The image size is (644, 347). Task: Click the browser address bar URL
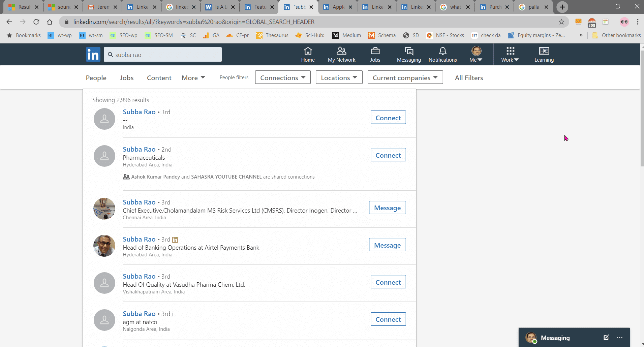coord(194,22)
